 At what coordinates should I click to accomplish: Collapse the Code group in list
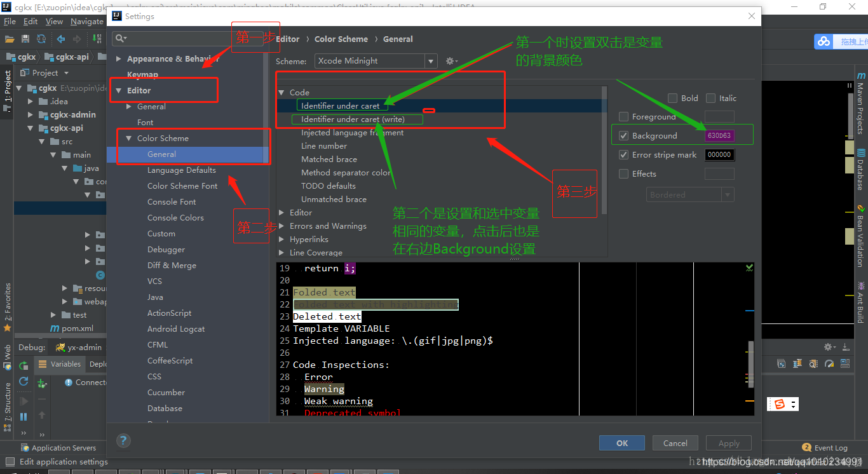pyautogui.click(x=281, y=93)
